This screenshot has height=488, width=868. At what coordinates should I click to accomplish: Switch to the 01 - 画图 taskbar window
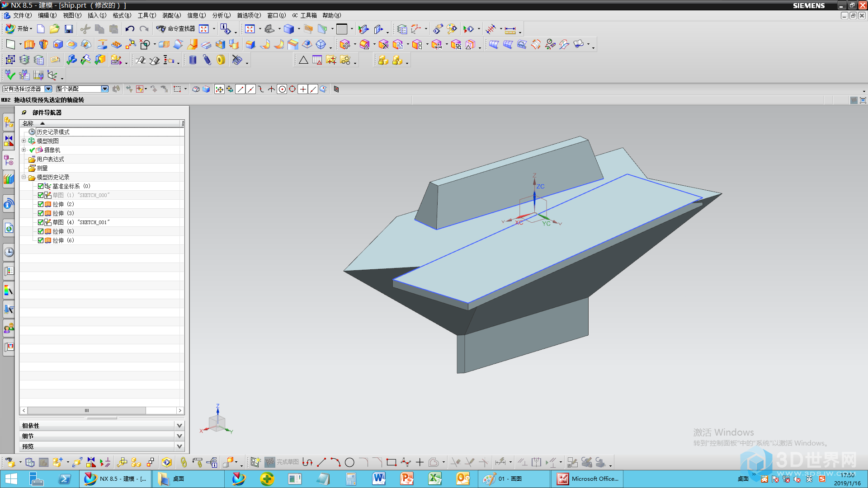514,479
